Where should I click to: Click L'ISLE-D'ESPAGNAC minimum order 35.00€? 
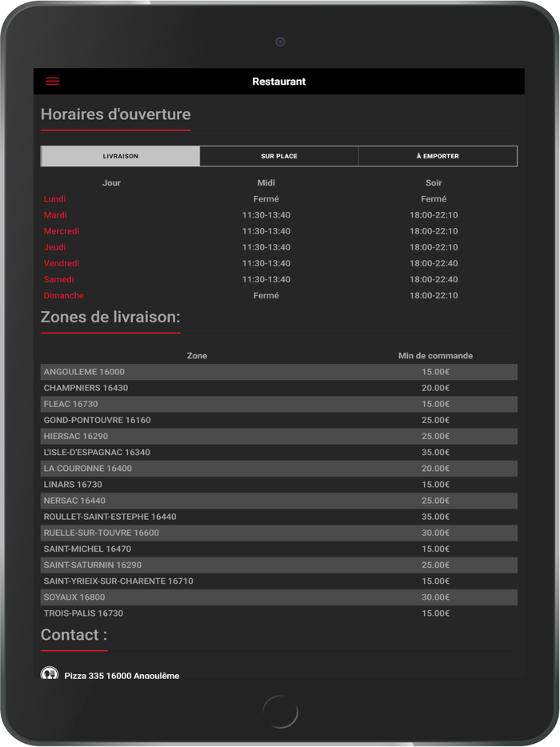pyautogui.click(x=436, y=452)
